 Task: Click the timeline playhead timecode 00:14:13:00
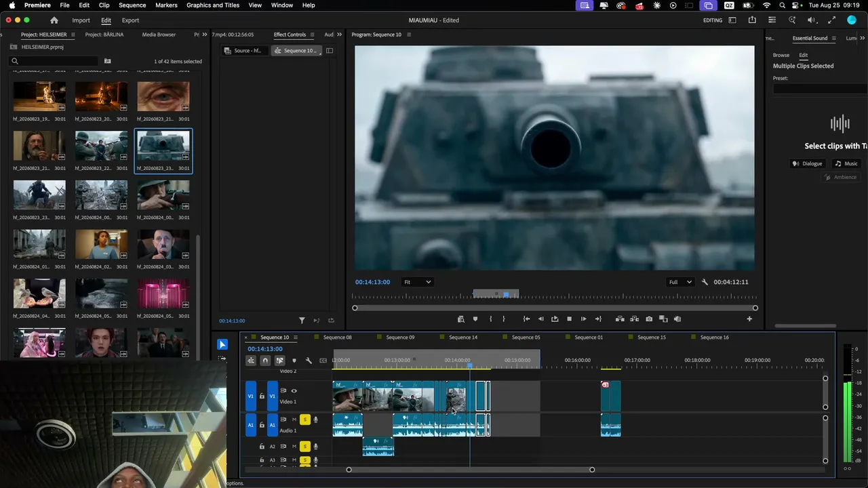coord(265,349)
